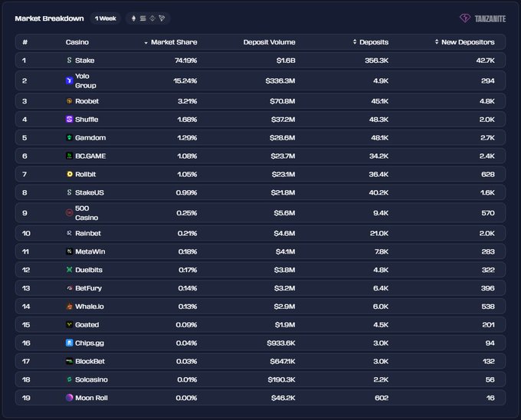
Task: Select the Stake casino name
Action: click(85, 60)
